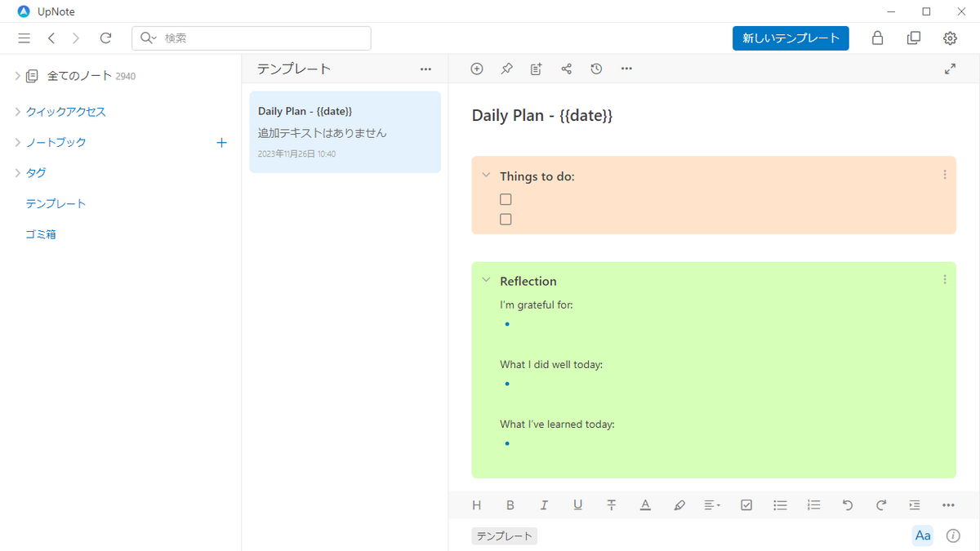980x551 pixels.
Task: Toggle the Aa formatting bar
Action: [923, 535]
